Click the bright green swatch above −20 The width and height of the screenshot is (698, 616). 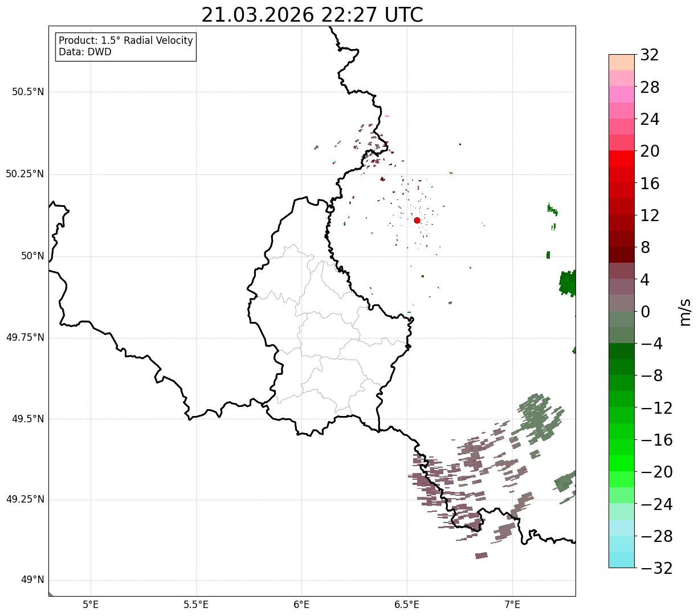(x=622, y=463)
